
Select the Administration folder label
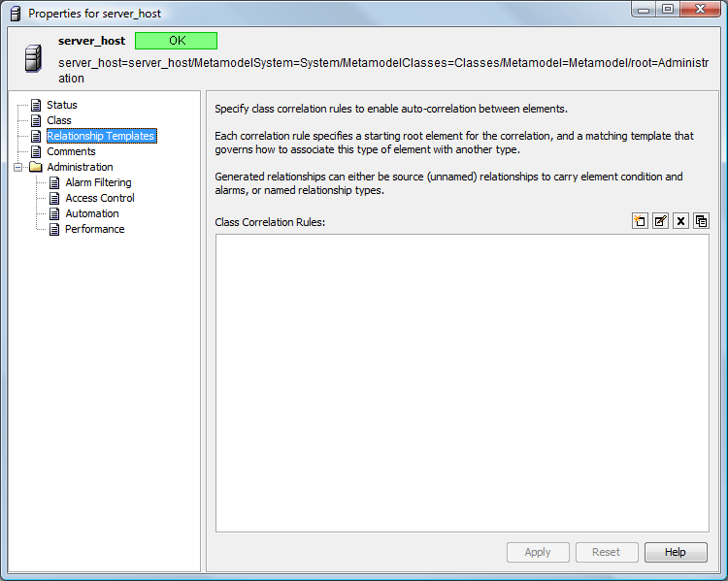[x=80, y=167]
